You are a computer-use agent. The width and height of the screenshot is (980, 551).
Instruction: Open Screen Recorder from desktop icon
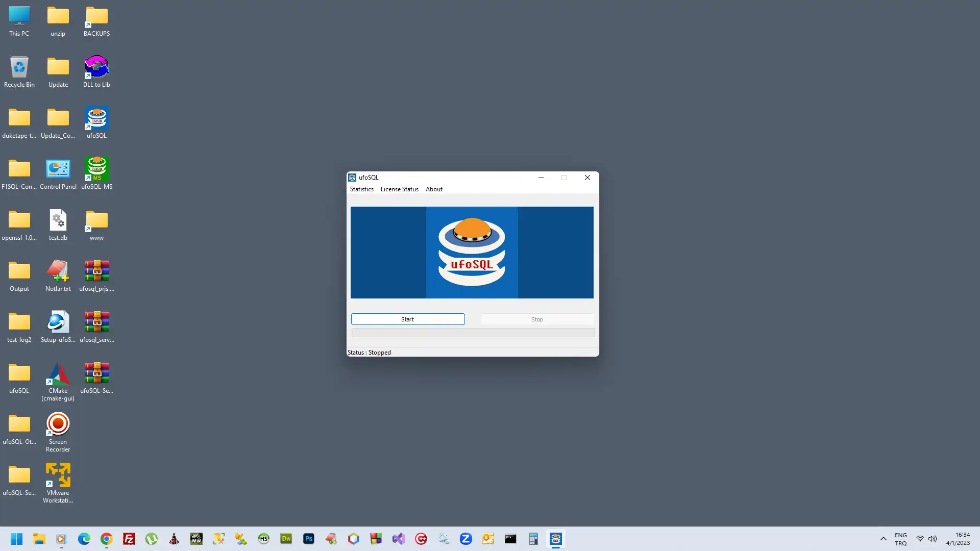[x=57, y=422]
